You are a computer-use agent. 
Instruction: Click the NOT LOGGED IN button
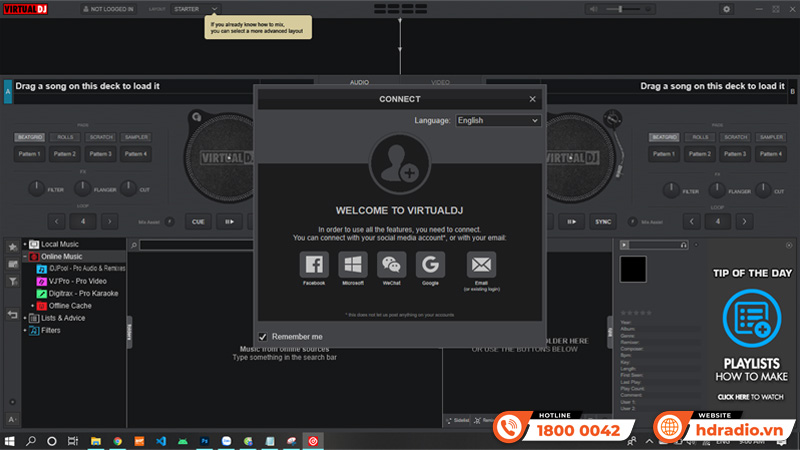pyautogui.click(x=108, y=9)
